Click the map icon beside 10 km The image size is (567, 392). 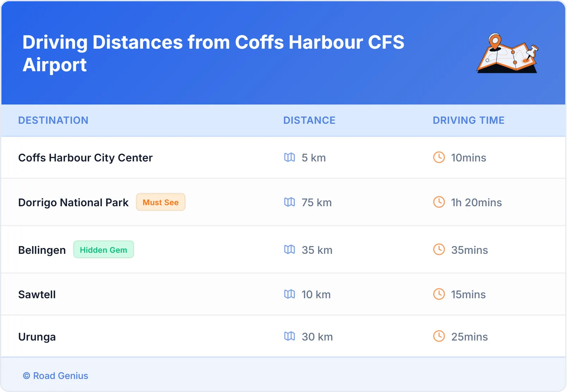pyautogui.click(x=289, y=294)
